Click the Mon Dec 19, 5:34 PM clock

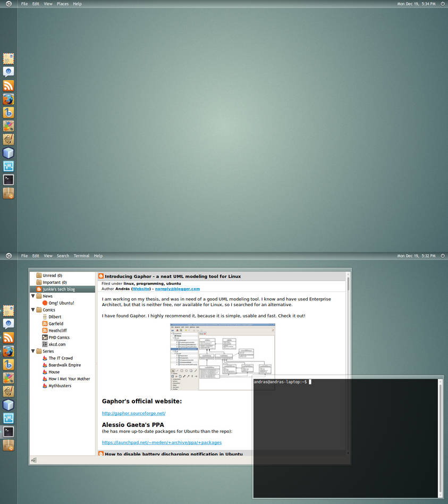coord(416,4)
